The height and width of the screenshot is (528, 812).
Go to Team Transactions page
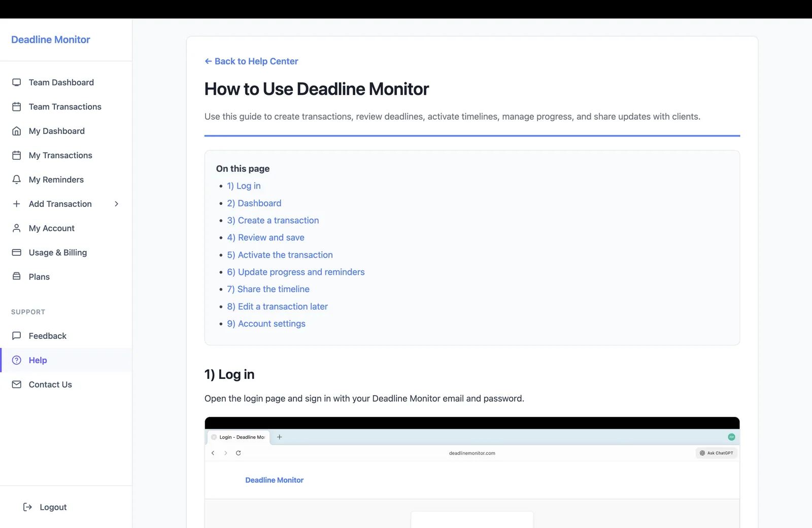(66, 107)
